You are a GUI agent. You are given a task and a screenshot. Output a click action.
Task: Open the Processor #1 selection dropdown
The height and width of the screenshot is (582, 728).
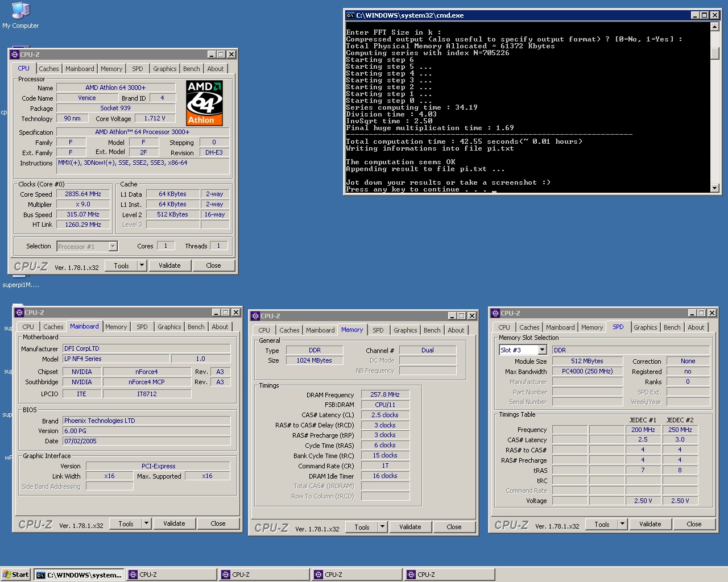(113, 246)
